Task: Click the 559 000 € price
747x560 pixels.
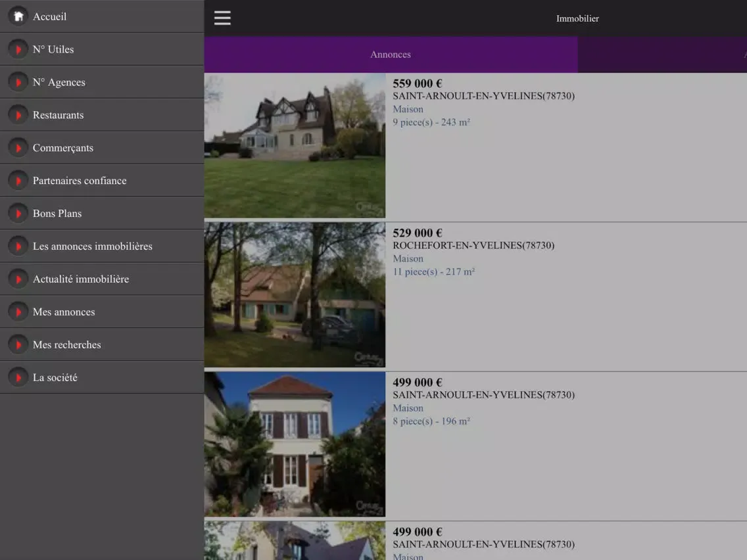Action: (x=418, y=83)
